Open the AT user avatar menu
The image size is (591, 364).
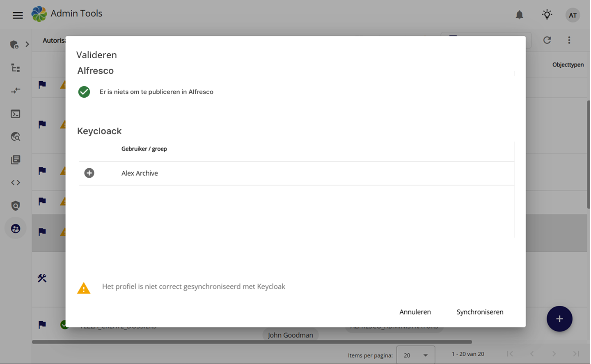click(x=573, y=15)
